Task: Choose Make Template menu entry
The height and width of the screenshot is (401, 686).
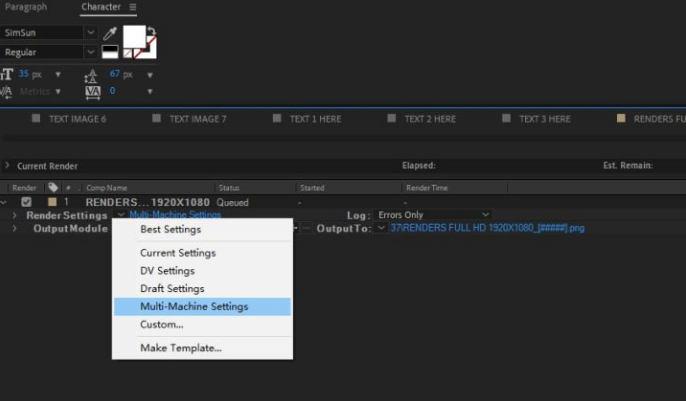Action: click(x=180, y=348)
